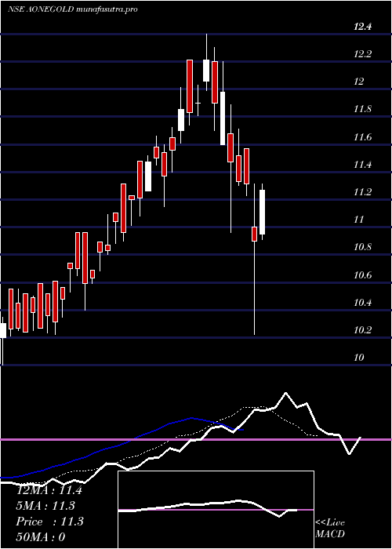Select the 12.4 price axis label
This screenshot has height=549, width=392.
(x=362, y=26)
